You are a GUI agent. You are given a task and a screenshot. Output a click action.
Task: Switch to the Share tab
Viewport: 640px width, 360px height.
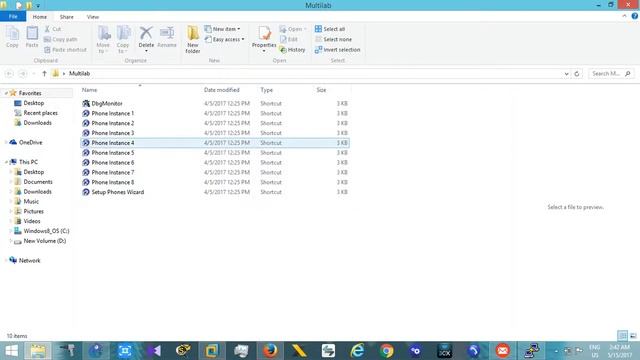[67, 17]
